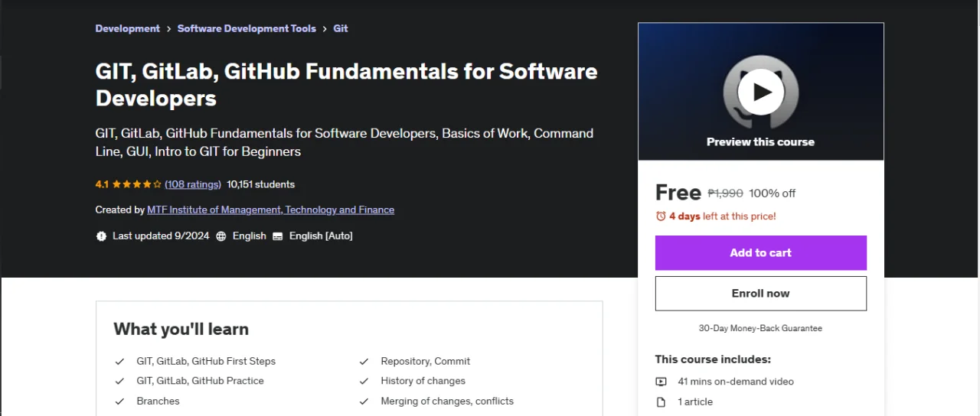Screen dimensions: 980x416
Task: Open the Development breadcrumb link
Action: tap(128, 28)
